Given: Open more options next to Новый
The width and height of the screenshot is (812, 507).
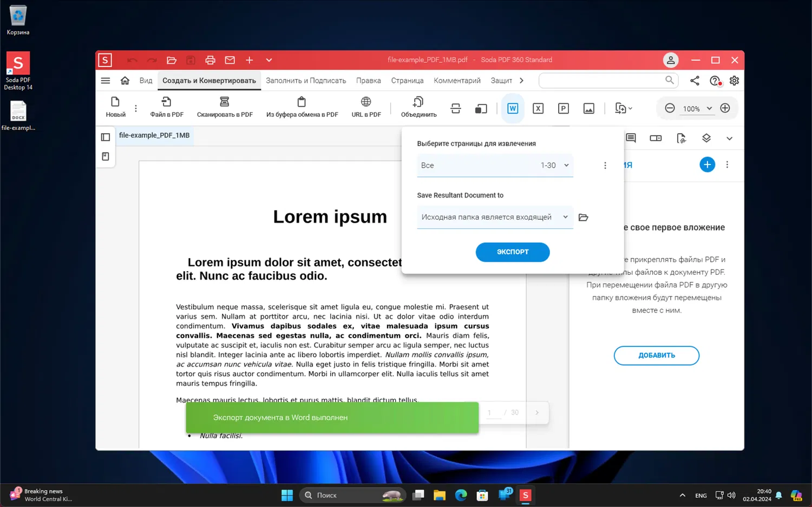Looking at the screenshot, I should (x=136, y=108).
